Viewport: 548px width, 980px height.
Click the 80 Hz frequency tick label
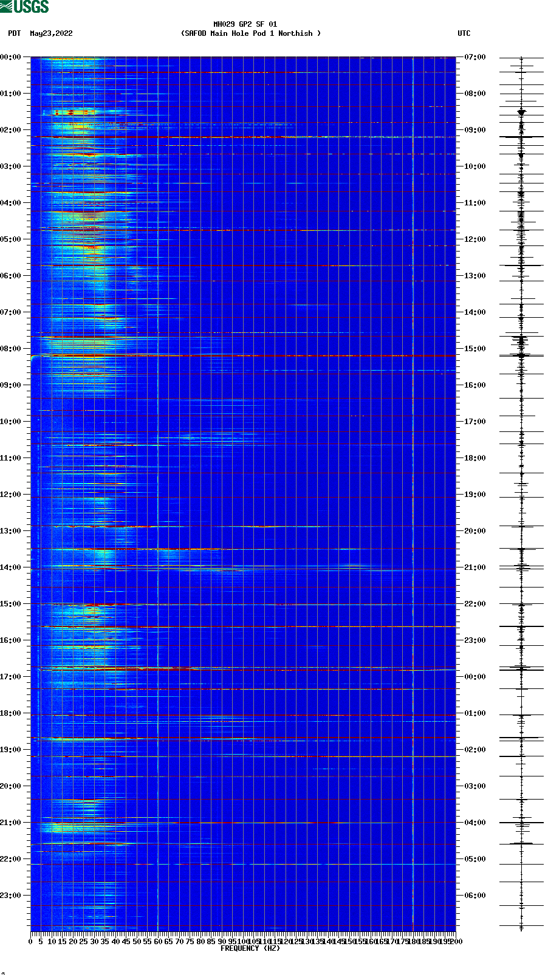(200, 942)
